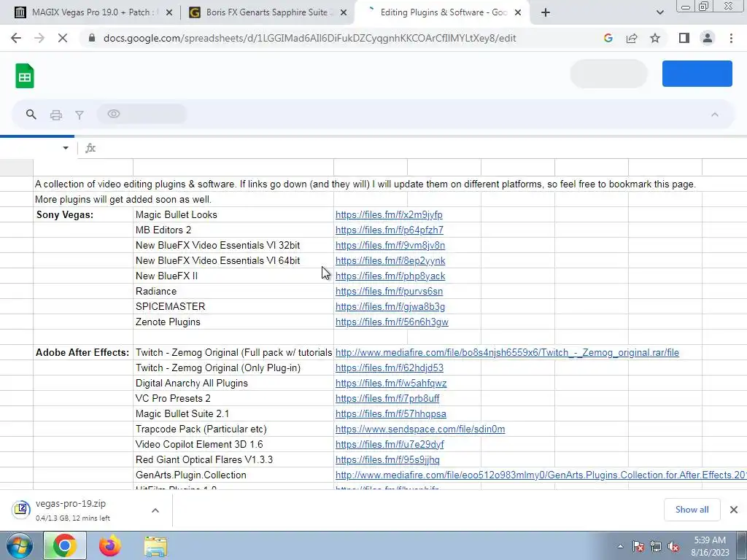Select the 'SPICEMASTER' cell

click(233, 307)
